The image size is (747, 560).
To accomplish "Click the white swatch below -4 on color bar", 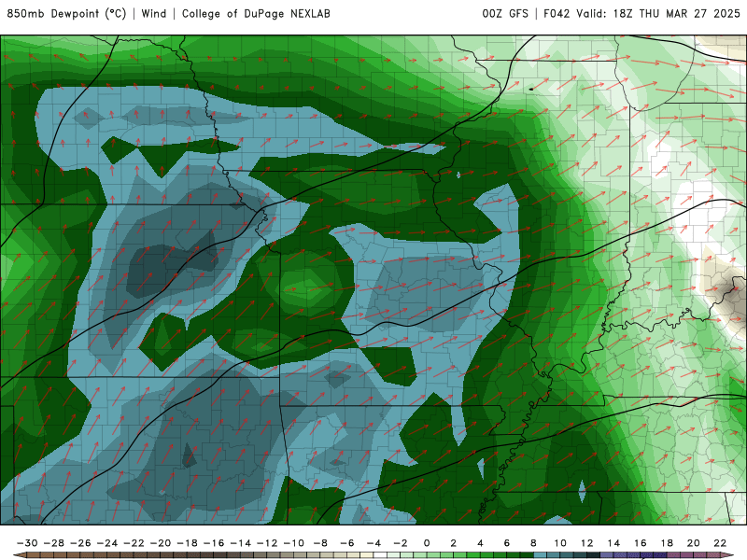I will tap(381, 555).
